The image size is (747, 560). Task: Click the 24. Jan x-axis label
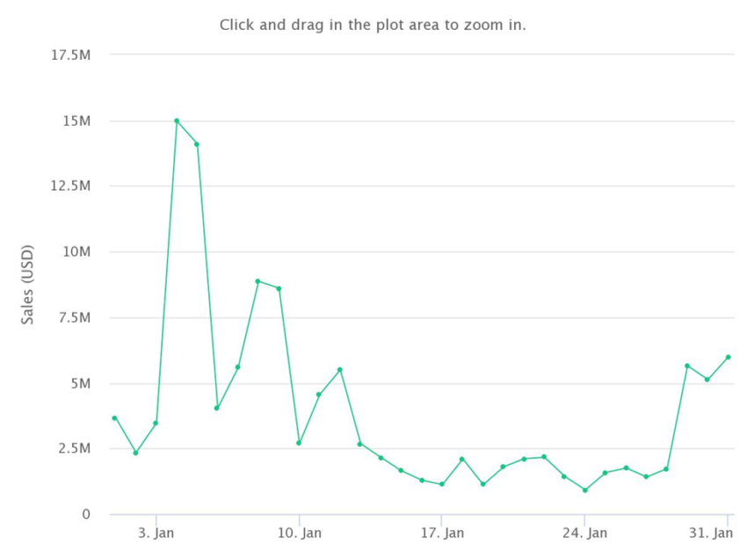coord(584,533)
